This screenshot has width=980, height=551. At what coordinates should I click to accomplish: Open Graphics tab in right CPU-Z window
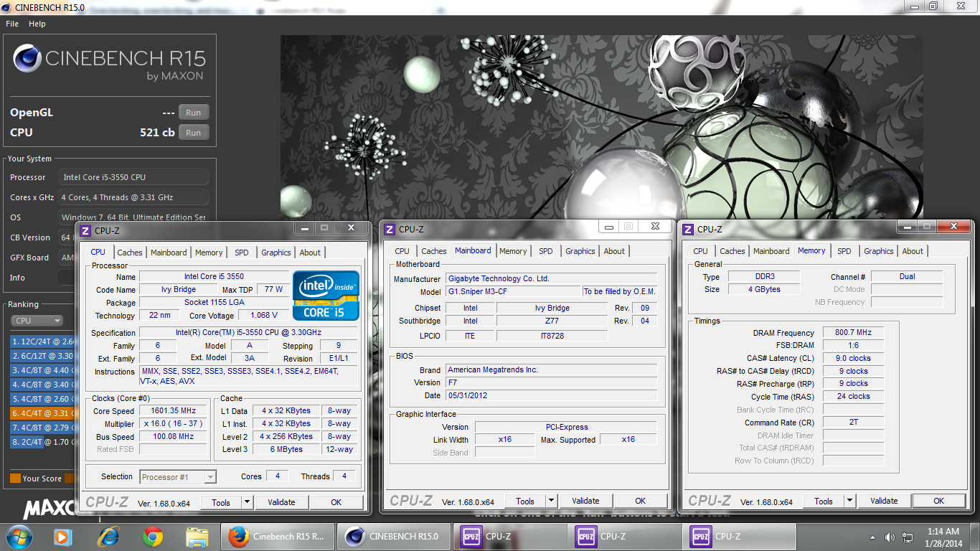click(x=879, y=251)
